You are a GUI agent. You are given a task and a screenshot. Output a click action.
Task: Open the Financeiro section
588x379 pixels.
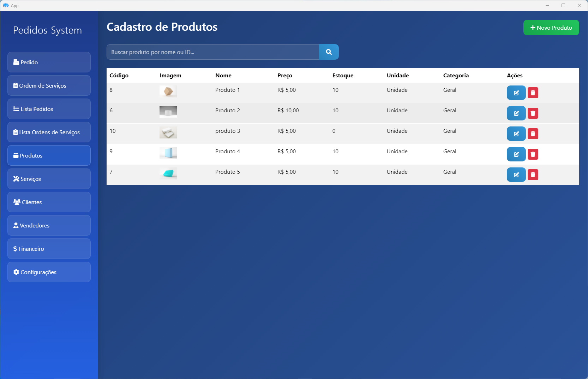tap(49, 249)
